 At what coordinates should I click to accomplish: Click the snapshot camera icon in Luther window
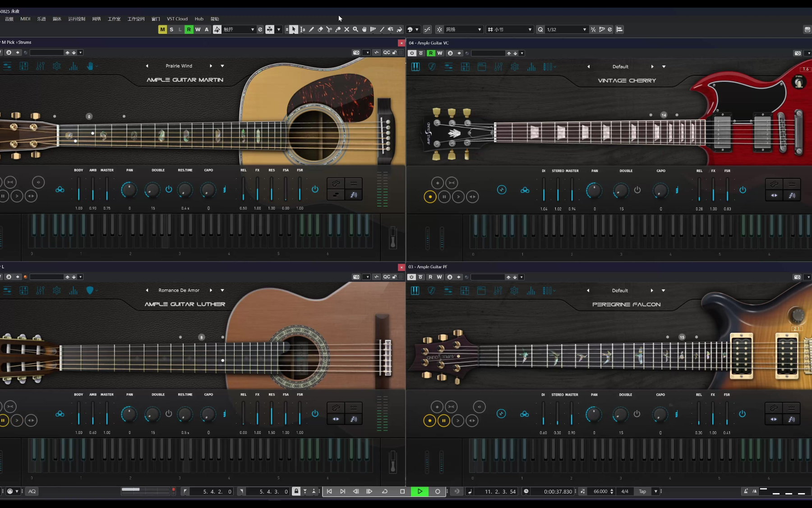356,277
